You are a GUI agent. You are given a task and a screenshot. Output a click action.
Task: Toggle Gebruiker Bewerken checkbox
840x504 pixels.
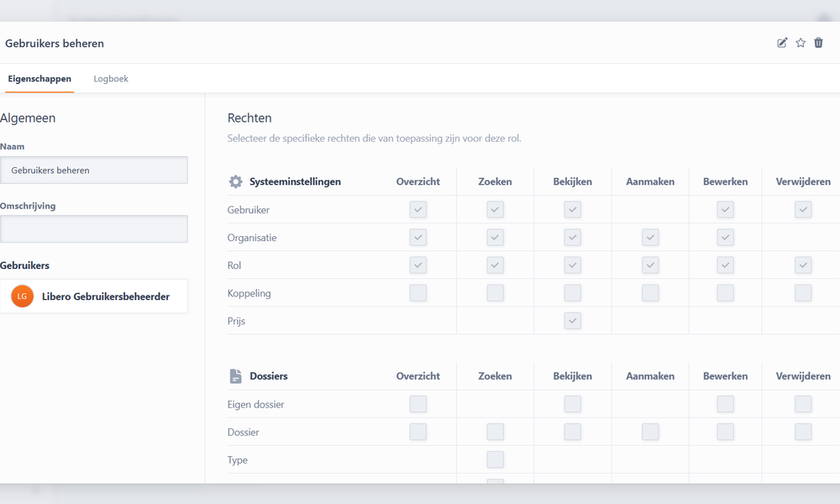[726, 209]
